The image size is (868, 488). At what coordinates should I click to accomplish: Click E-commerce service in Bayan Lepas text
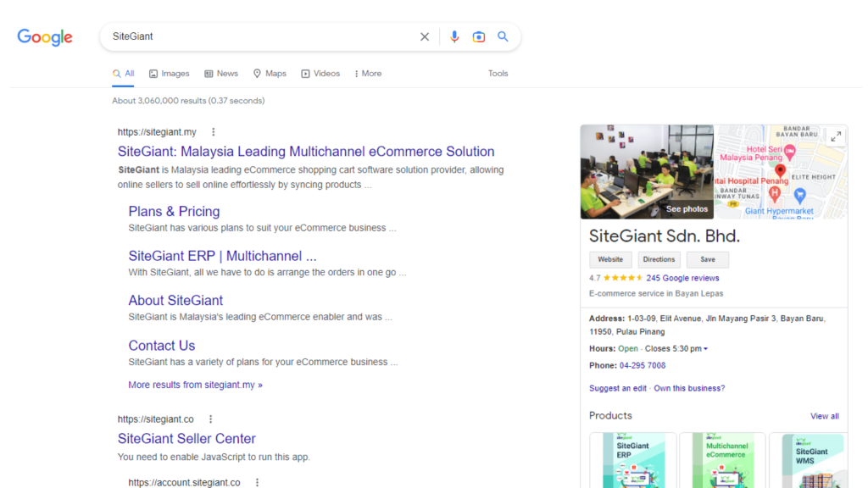click(x=656, y=293)
